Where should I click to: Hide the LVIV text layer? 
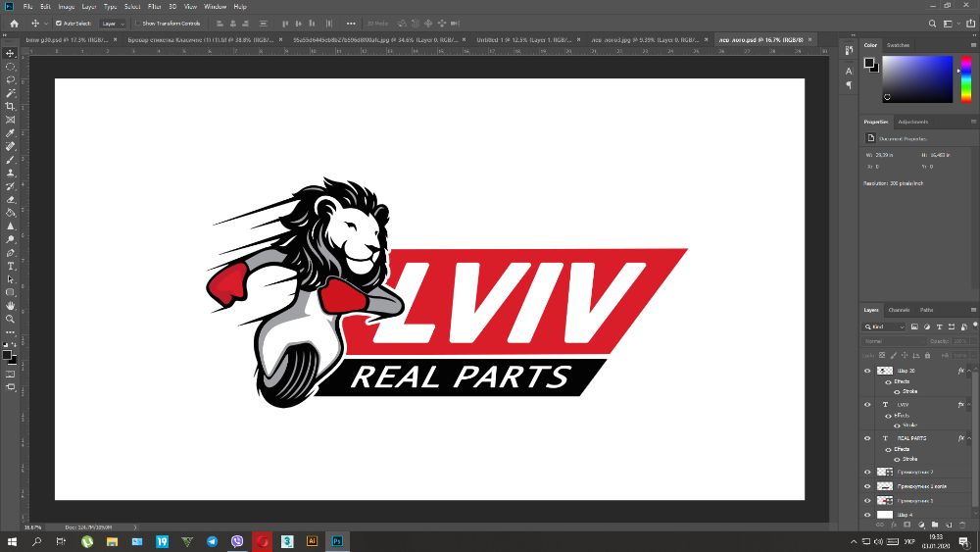pos(867,405)
